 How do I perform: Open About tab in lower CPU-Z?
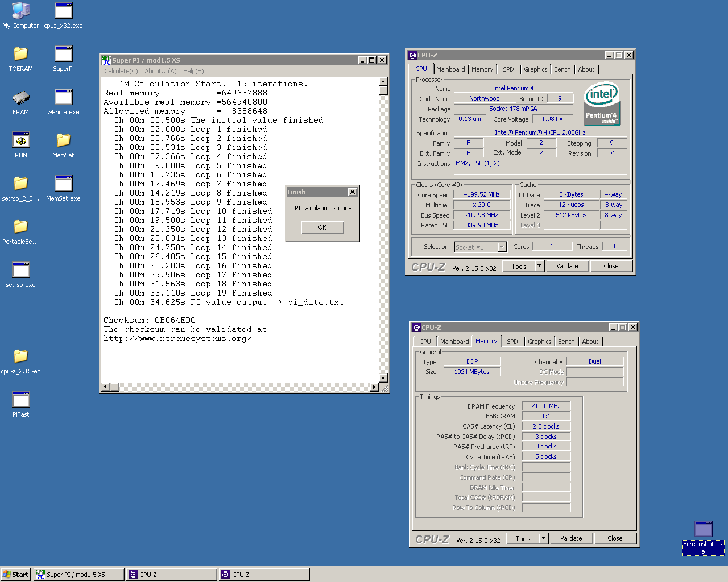point(590,342)
